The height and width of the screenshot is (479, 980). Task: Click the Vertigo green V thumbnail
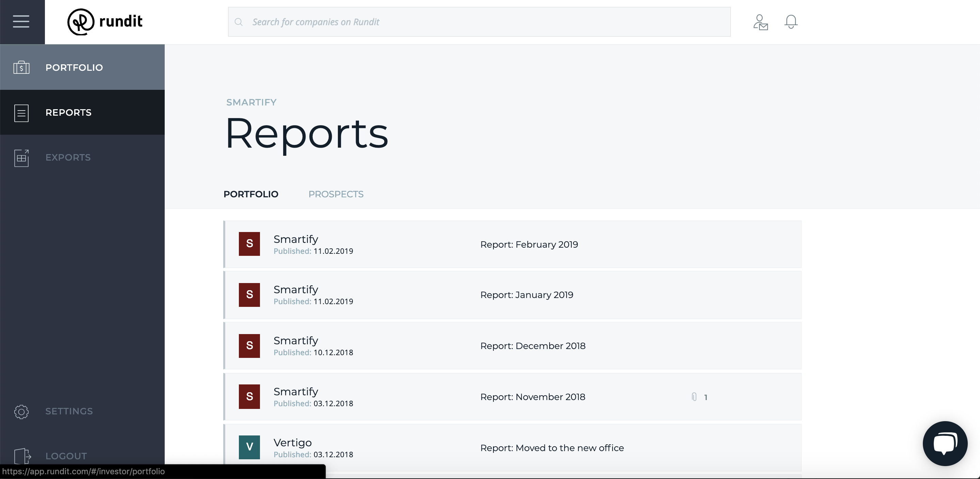coord(249,447)
